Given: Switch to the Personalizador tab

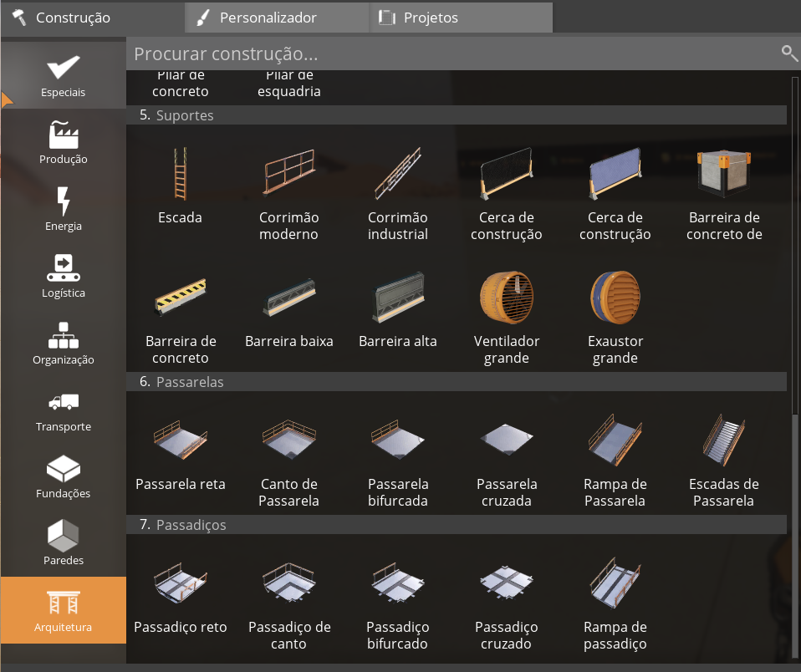Looking at the screenshot, I should point(277,18).
